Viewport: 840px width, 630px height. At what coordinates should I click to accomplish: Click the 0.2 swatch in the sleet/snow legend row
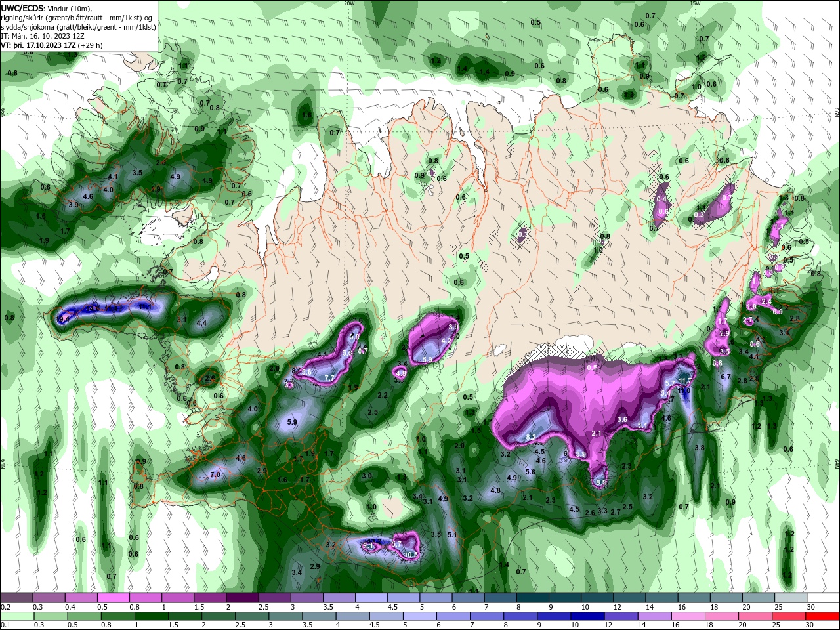pos(16,598)
